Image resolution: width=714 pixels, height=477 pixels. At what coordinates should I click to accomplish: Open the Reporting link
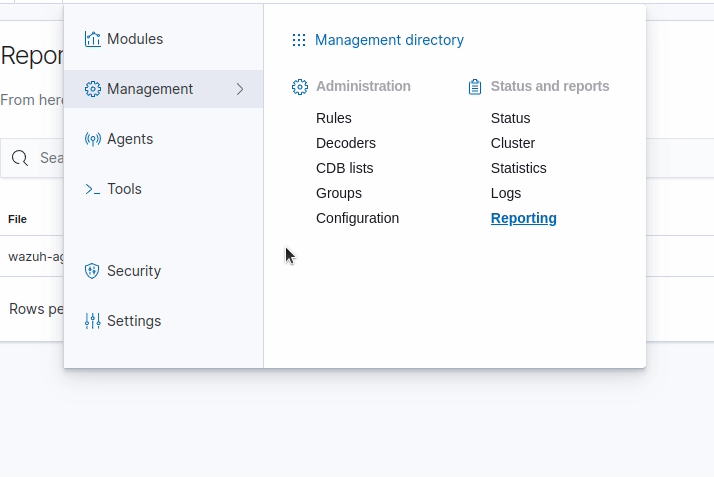tap(524, 218)
